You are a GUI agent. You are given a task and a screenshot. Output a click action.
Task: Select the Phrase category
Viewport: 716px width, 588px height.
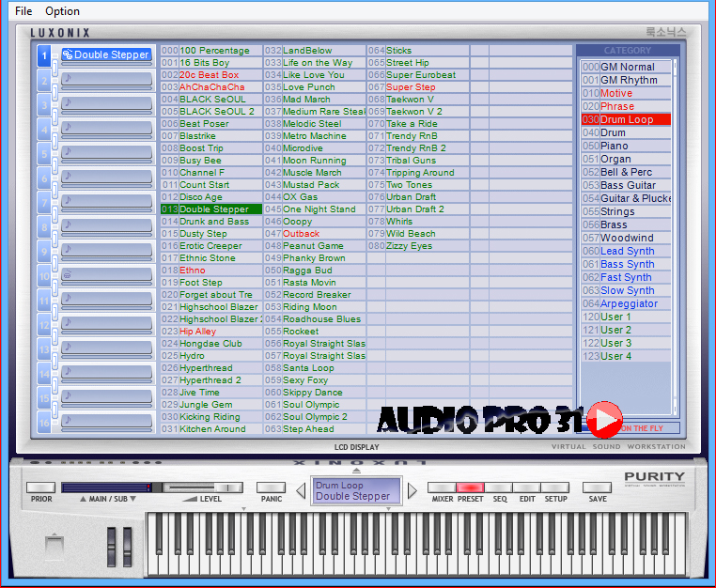point(626,106)
